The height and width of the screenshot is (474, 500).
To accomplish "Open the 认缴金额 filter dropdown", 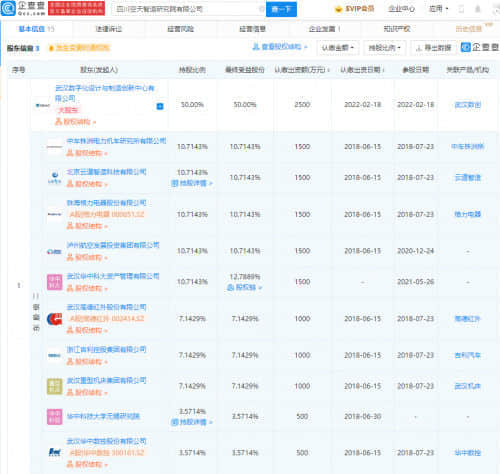I will pyautogui.click(x=337, y=48).
